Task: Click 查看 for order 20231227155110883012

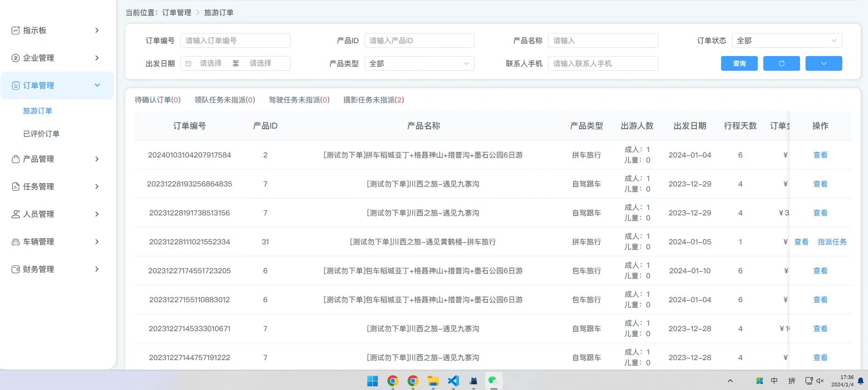Action: [x=820, y=300]
